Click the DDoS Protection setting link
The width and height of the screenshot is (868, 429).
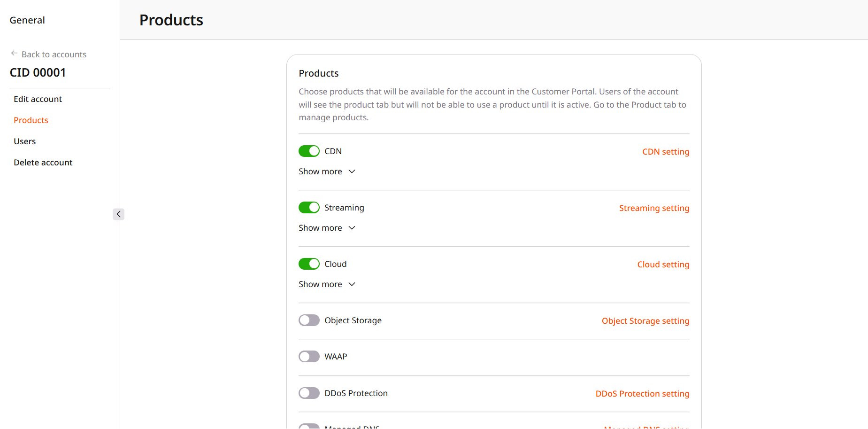pyautogui.click(x=642, y=394)
